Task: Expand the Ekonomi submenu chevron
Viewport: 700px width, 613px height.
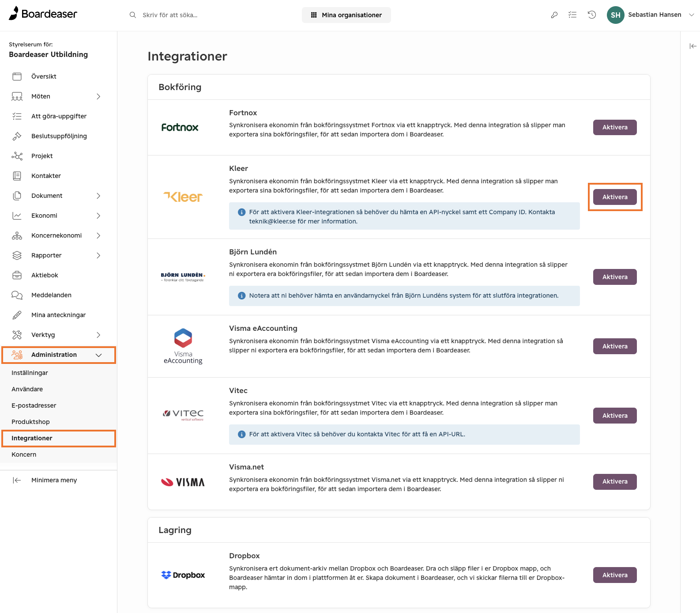Action: tap(98, 216)
